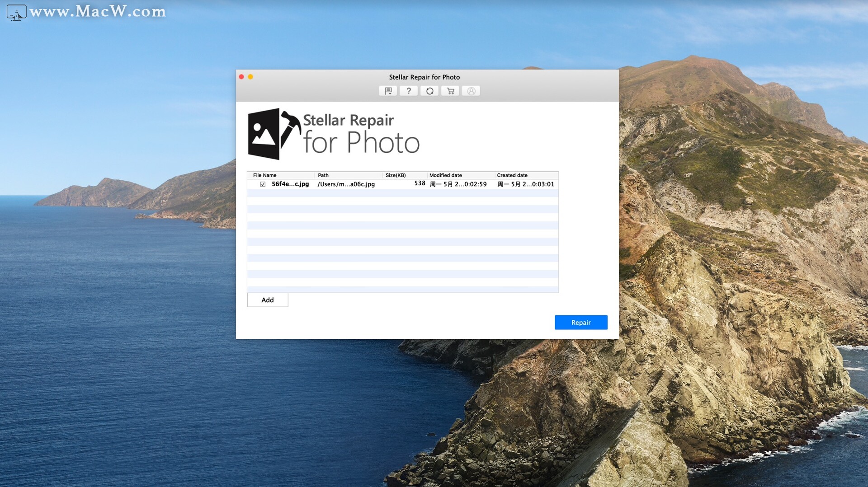Click the Created date column header

pyautogui.click(x=526, y=175)
